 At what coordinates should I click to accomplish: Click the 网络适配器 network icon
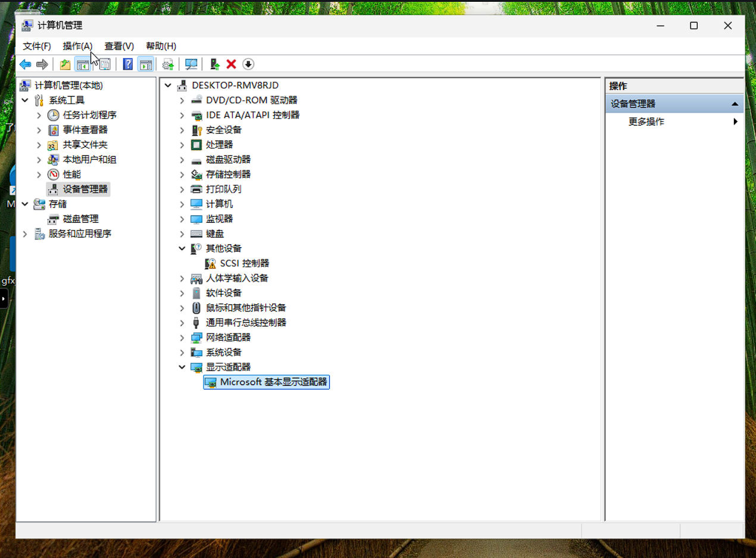click(x=196, y=338)
